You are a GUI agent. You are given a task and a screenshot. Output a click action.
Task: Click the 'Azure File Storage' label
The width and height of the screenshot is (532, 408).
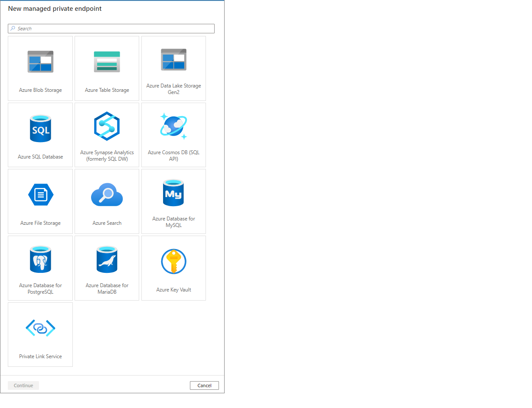coord(40,223)
